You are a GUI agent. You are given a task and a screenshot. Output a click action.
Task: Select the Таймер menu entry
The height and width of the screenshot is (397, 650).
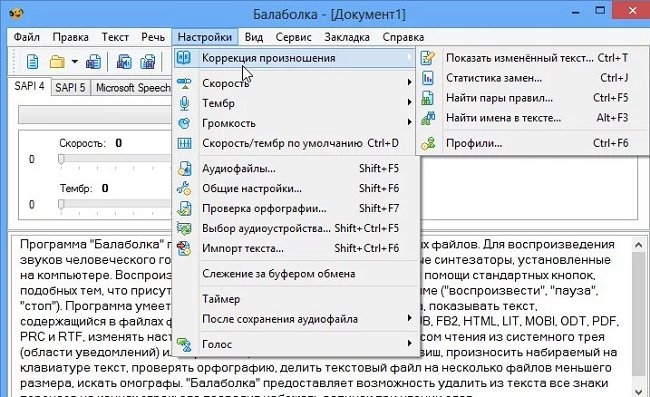[297, 299]
